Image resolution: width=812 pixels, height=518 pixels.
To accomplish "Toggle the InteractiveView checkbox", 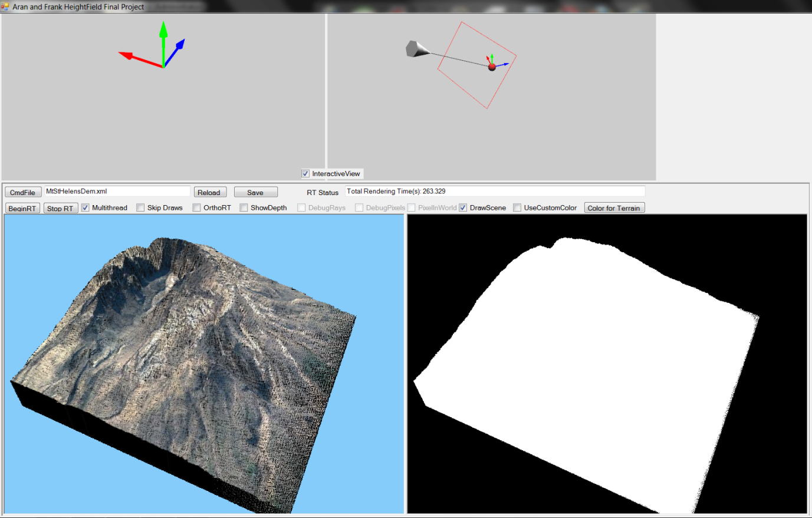I will 305,173.
